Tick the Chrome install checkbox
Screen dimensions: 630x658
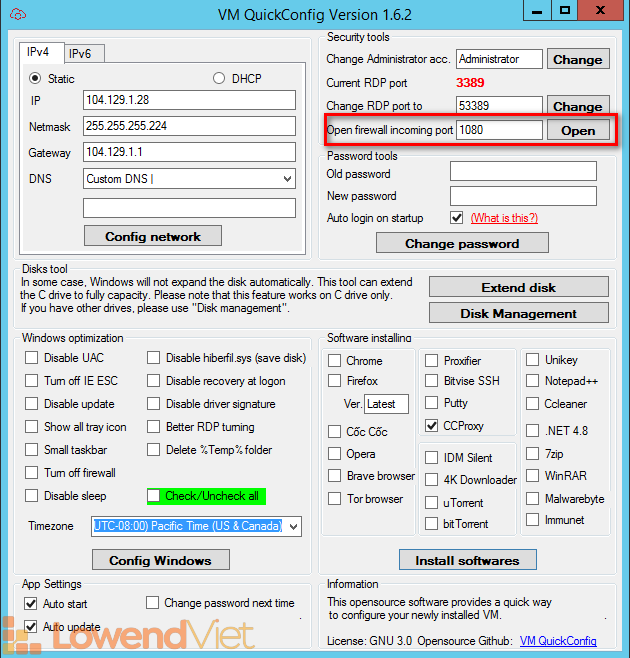pos(335,361)
